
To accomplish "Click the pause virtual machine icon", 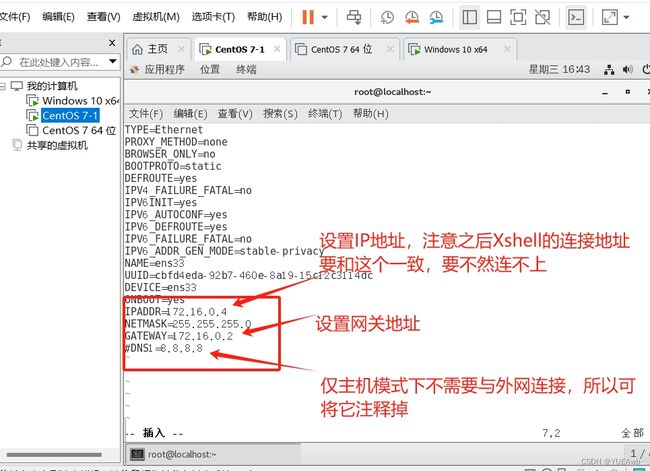I will coord(307,17).
